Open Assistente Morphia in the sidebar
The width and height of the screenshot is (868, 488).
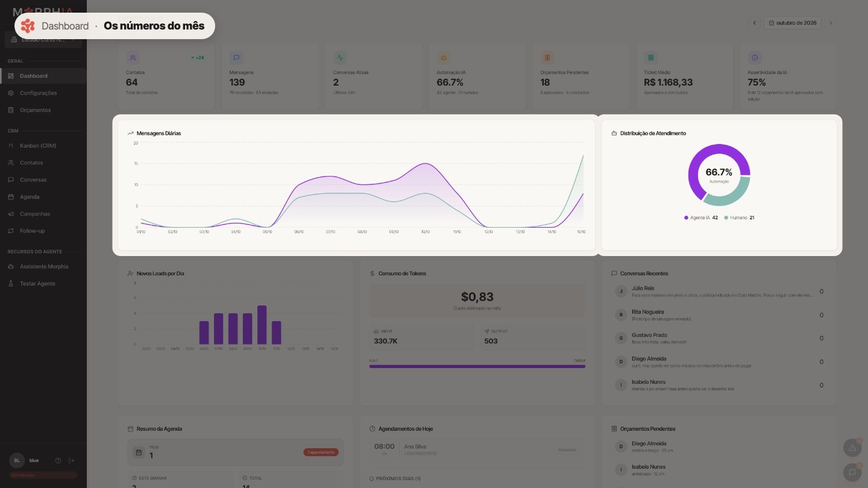(x=43, y=266)
